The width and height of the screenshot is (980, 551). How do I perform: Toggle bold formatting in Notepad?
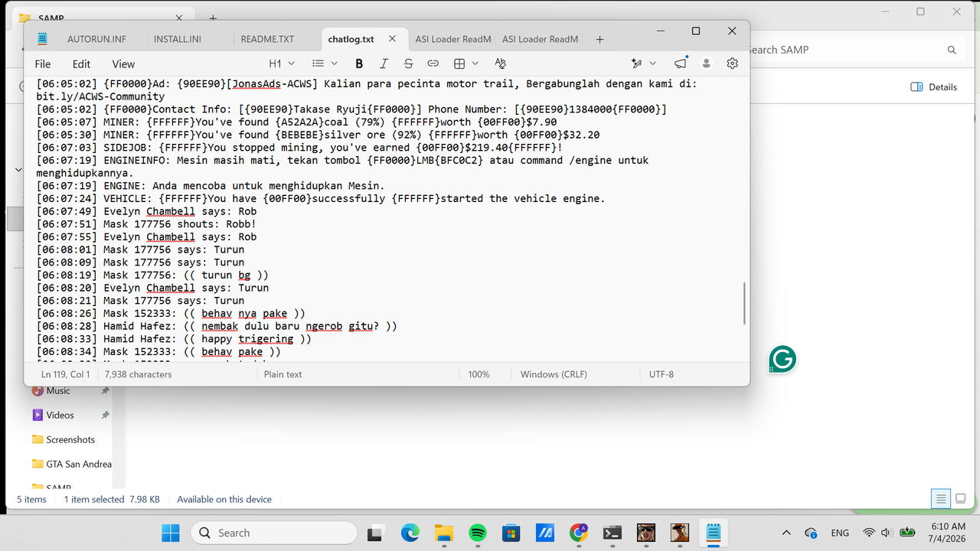tap(359, 64)
